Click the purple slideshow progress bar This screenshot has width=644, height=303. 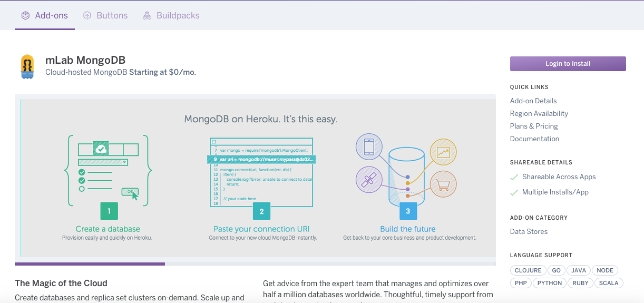(x=90, y=263)
